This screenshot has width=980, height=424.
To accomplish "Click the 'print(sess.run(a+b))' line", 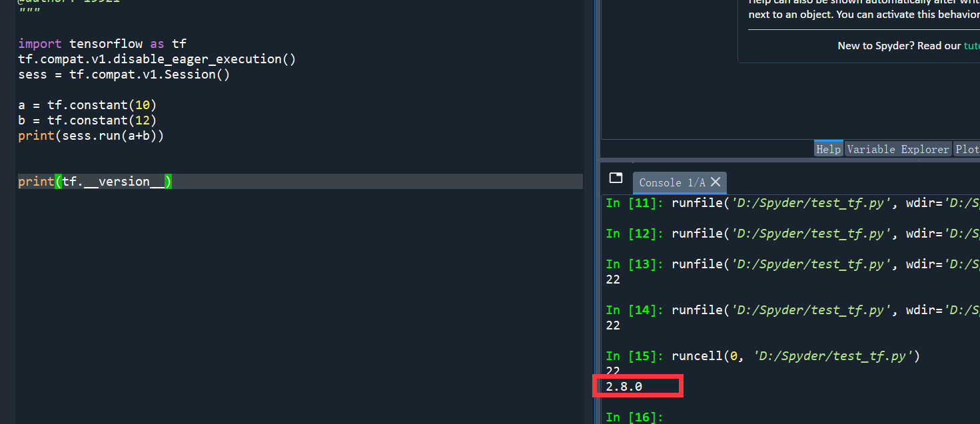I will 91,136.
